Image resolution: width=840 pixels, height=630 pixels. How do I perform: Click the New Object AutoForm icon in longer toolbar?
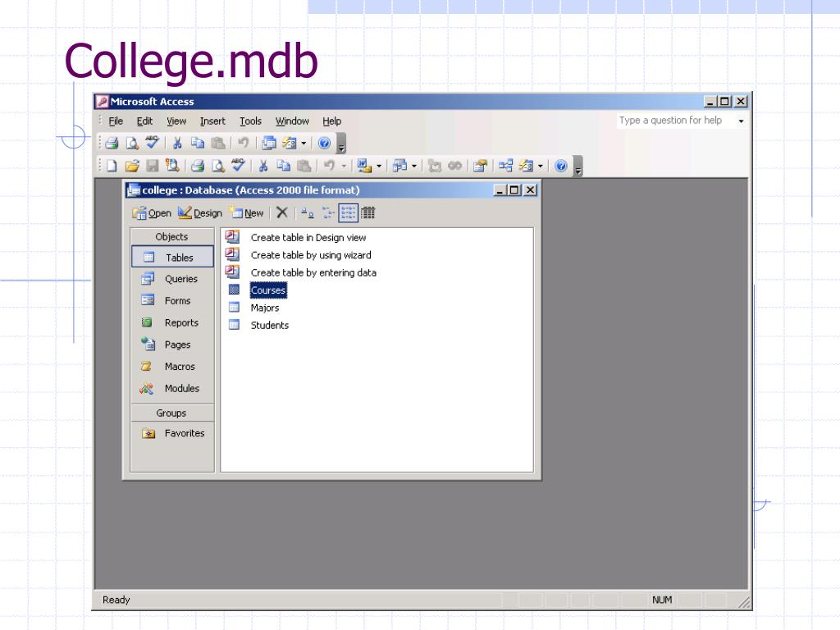coord(526,166)
